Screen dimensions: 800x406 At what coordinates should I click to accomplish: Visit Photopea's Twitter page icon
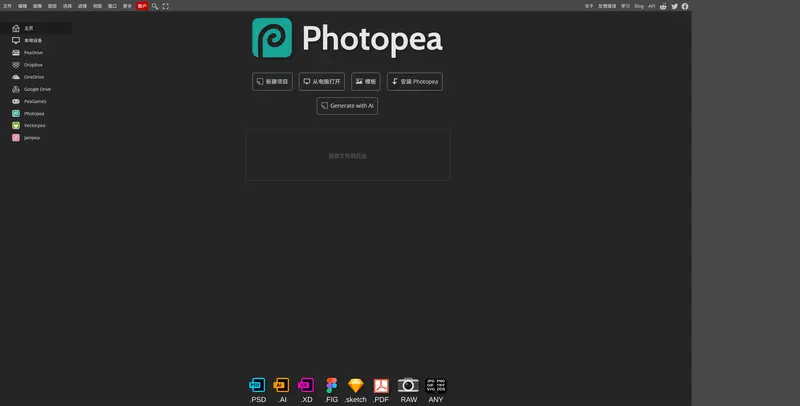point(674,6)
